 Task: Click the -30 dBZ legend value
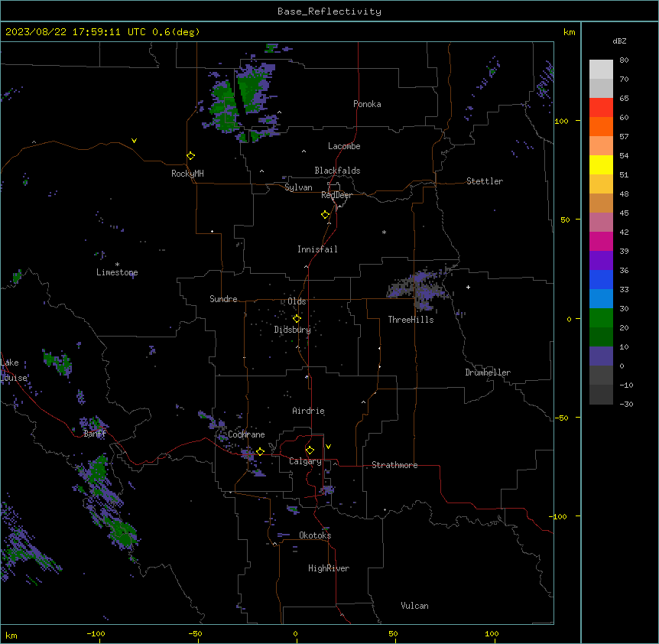click(626, 404)
